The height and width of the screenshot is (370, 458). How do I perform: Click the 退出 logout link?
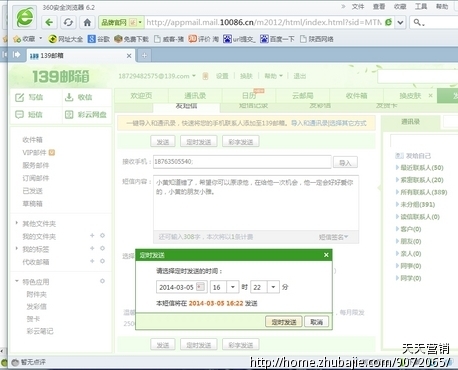tap(299, 76)
